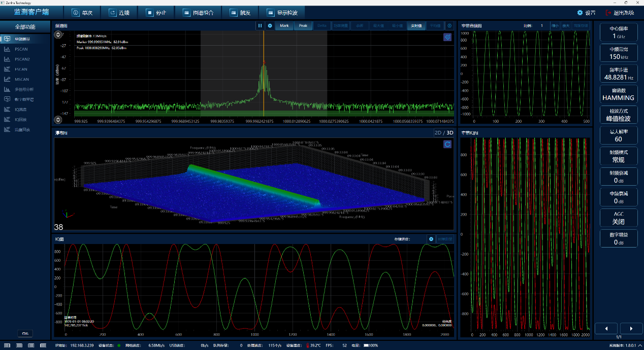The image size is (644, 350).
Task: Open the 中频衰减 0 dB setting
Action: [x=618, y=197]
